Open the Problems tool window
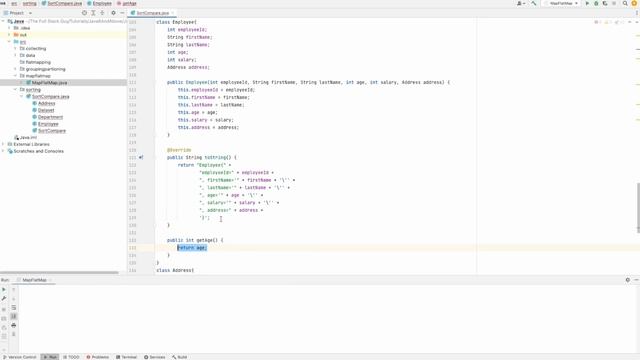Screen dimensions: 640x360 pyautogui.click(x=98, y=357)
